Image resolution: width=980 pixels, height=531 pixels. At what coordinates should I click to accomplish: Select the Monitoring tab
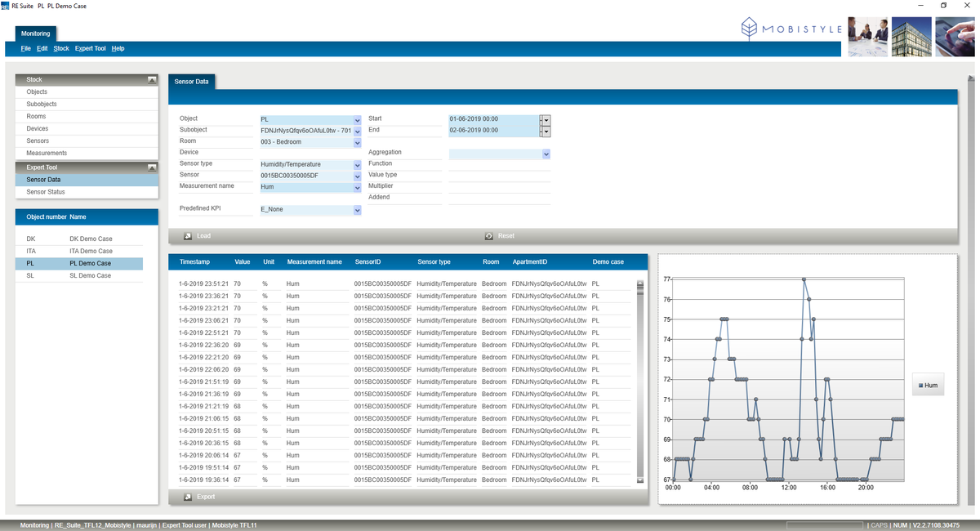[x=35, y=33]
